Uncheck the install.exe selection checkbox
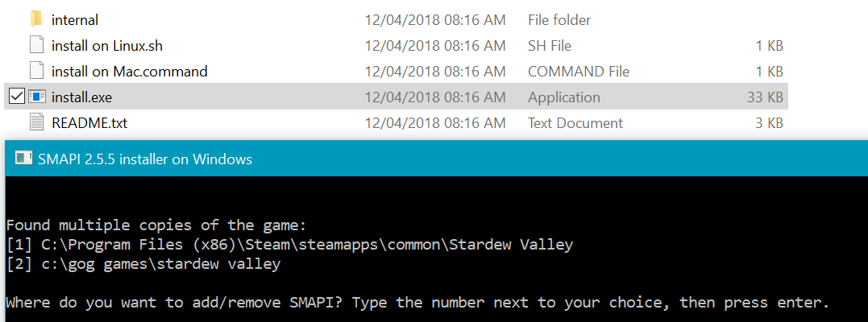This screenshot has width=868, height=322. pos(15,97)
